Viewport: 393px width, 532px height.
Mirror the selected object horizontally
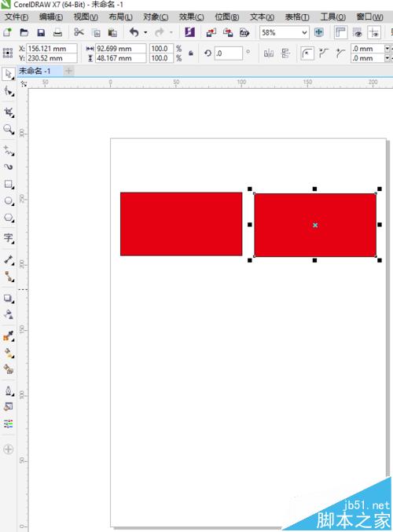click(x=269, y=53)
